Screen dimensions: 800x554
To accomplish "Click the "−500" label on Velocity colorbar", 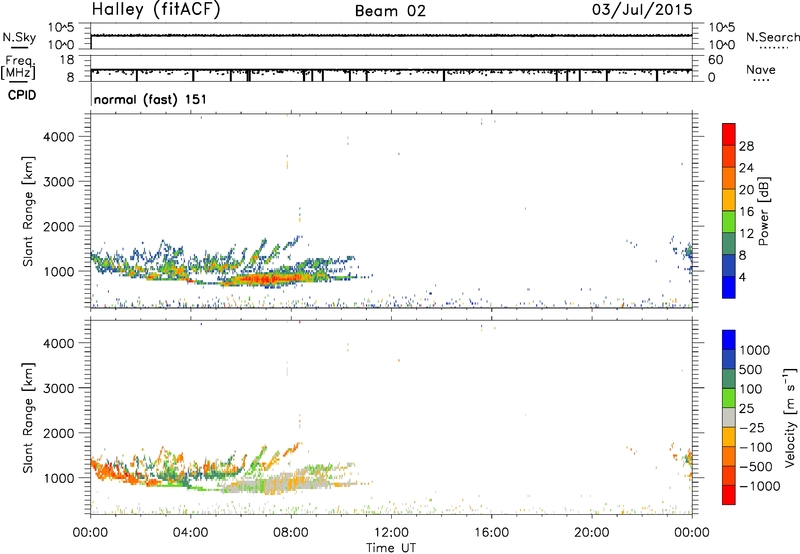I will coord(756,467).
